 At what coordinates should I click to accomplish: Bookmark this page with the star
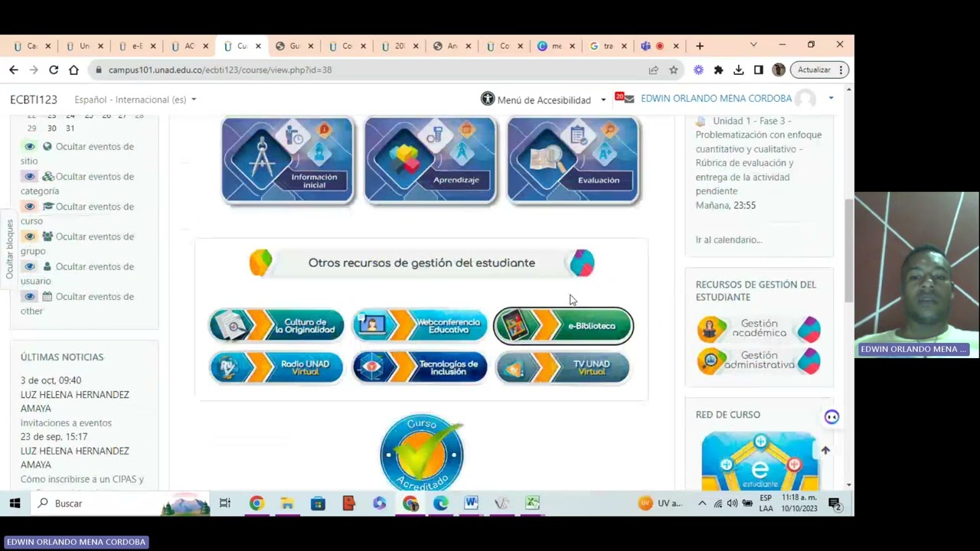674,70
